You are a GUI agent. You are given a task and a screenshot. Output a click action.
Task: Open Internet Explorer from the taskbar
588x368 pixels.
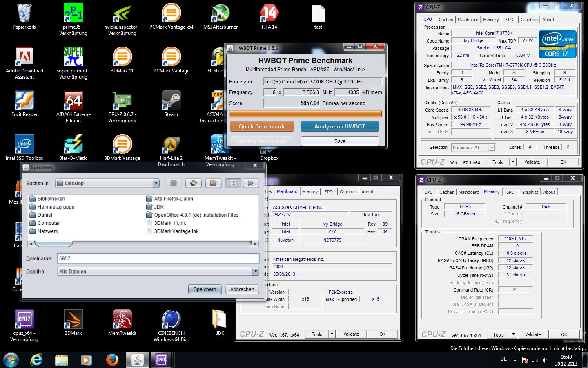(37, 360)
